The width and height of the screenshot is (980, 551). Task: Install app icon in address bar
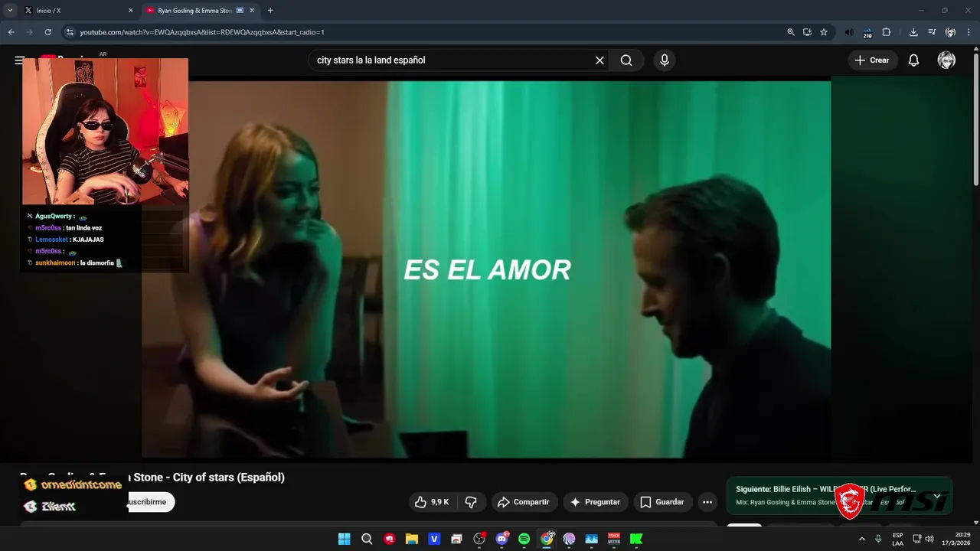pyautogui.click(x=807, y=32)
